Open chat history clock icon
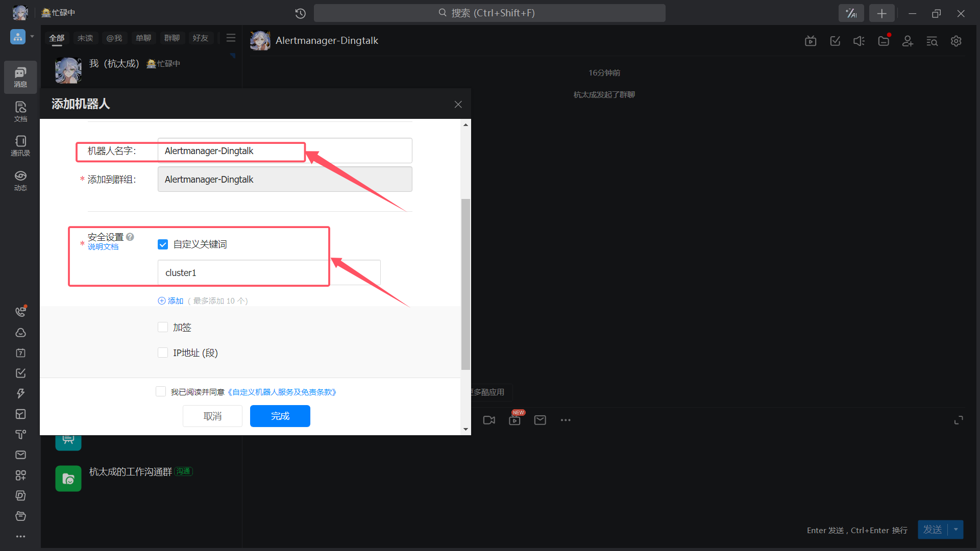Screen dimensions: 980x551 pos(300,13)
